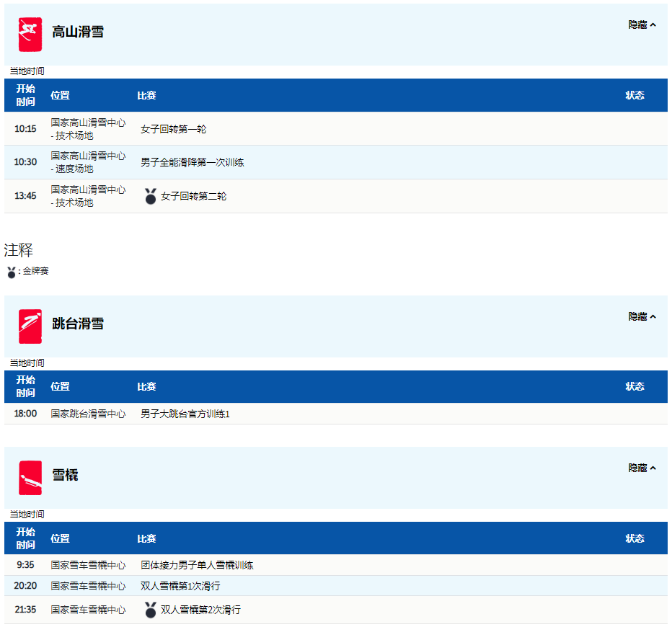
Task: Click 位置 column header in 高山滑雪 table
Action: 60,95
